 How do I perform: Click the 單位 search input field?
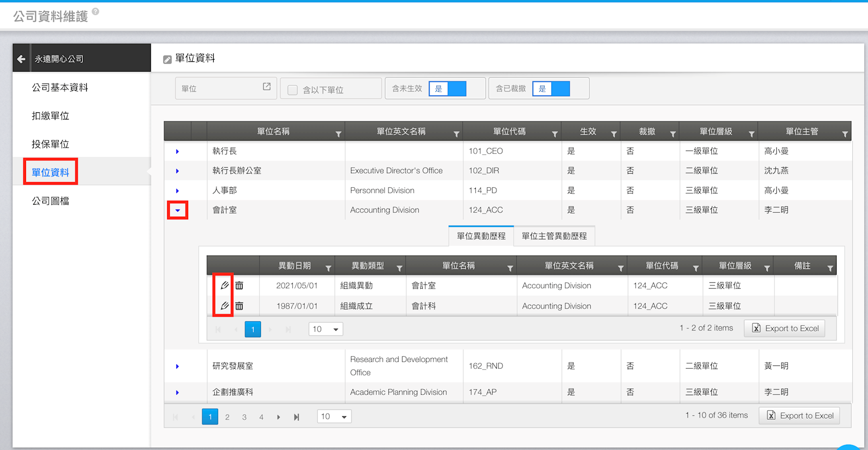click(x=220, y=88)
